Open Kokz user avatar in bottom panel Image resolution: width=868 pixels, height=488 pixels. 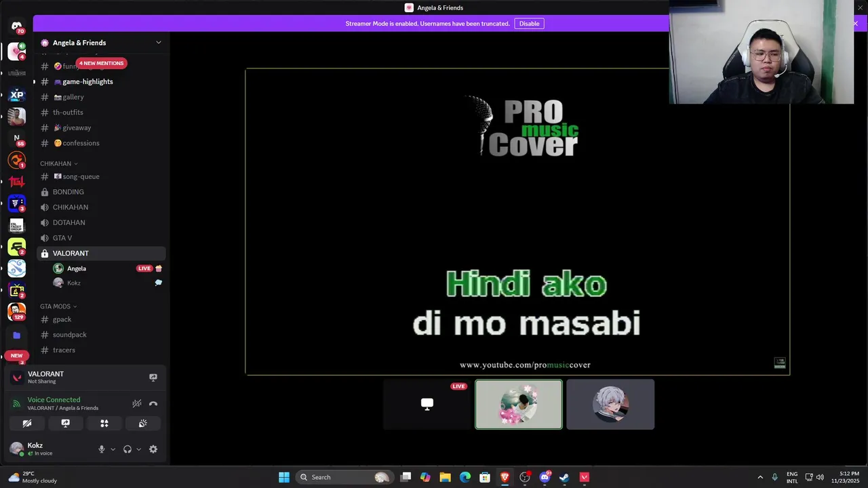point(16,449)
